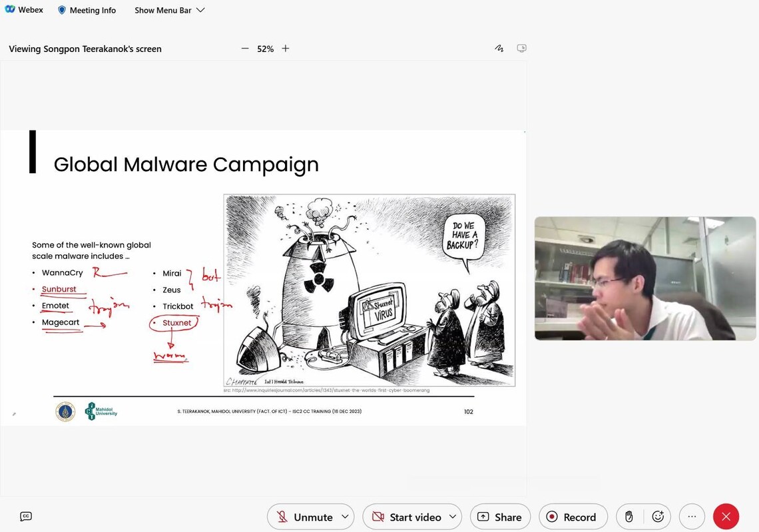Open the more options ellipsis menu
This screenshot has width=759, height=532.
point(692,517)
